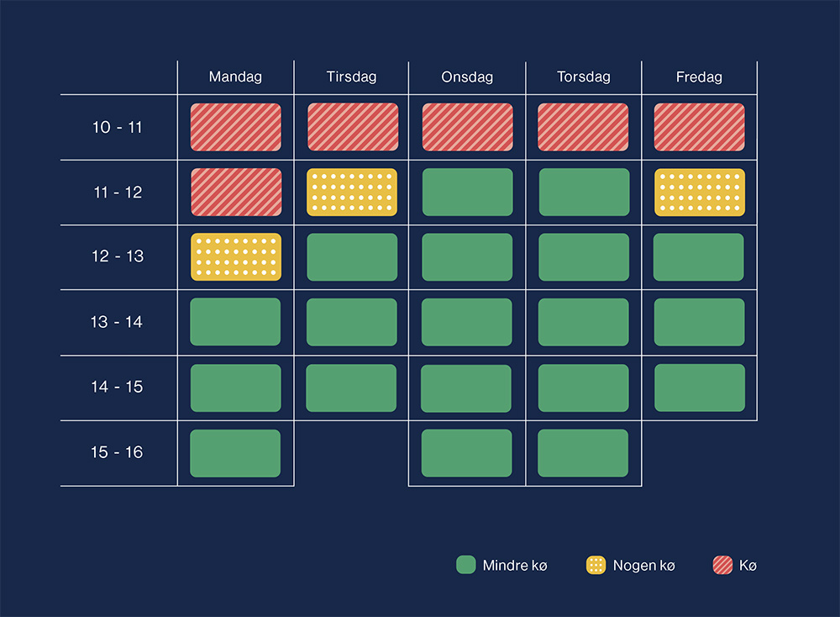
Task: Click the 15 - 16 time row label
Action: 118,452
